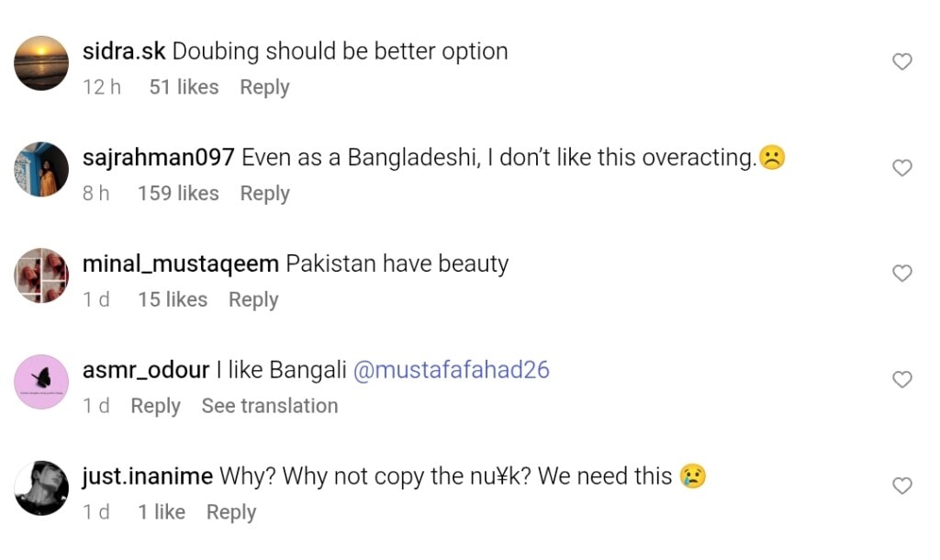This screenshot has height=560, width=940.
Task: Open sidra.sk's sunset profile picture
Action: click(42, 63)
